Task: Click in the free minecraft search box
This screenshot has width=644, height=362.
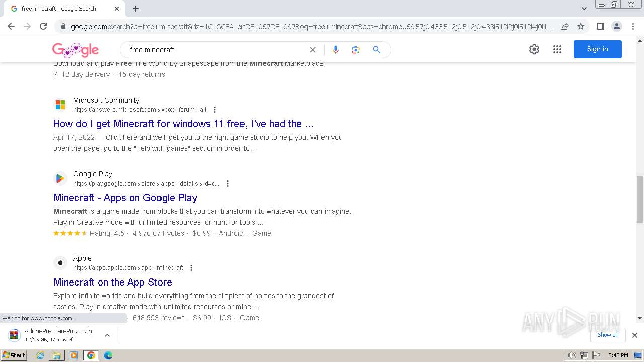Action: (x=216, y=50)
